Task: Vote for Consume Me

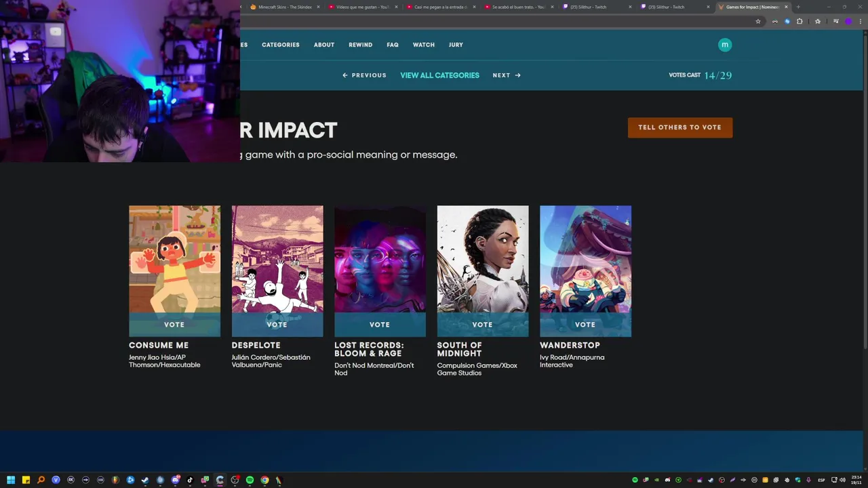Action: [174, 325]
